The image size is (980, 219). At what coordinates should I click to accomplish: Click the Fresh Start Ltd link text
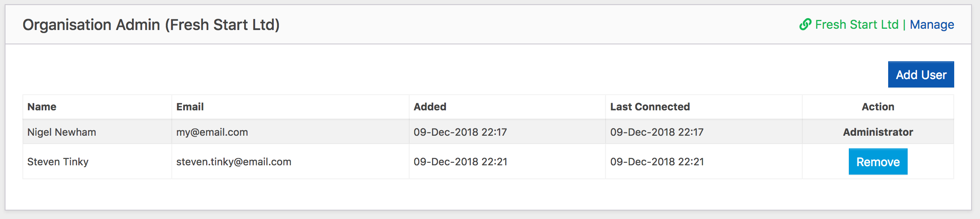point(856,25)
